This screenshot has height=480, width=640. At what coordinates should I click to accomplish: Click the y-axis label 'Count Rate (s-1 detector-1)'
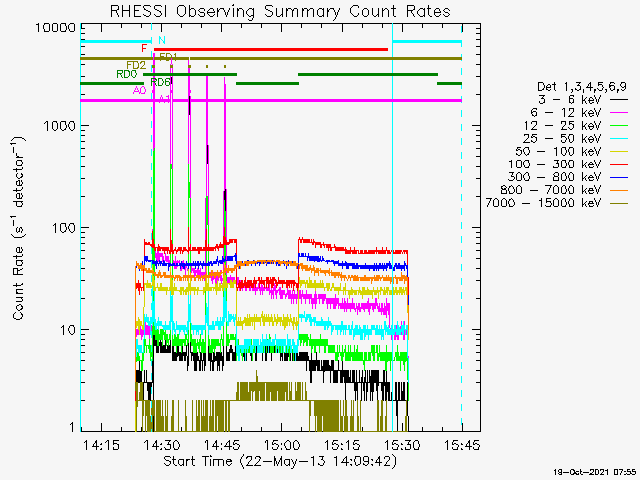pos(18,227)
